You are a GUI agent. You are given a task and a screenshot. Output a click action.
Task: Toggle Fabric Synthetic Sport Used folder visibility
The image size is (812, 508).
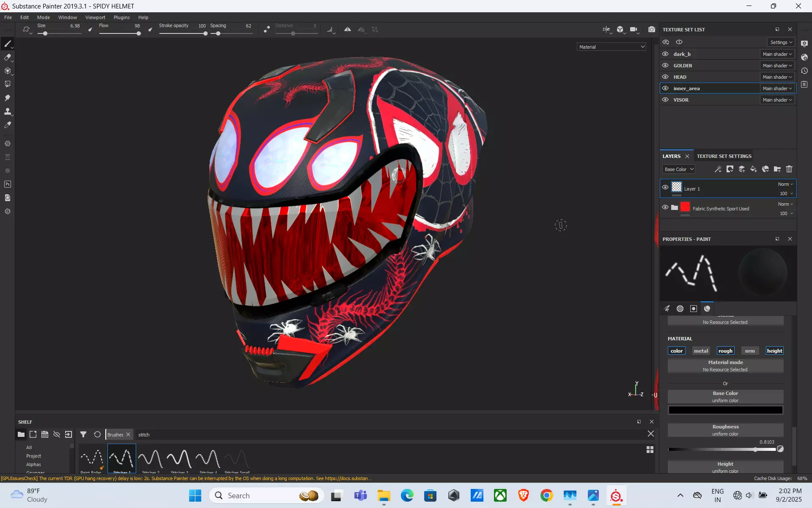665,207
